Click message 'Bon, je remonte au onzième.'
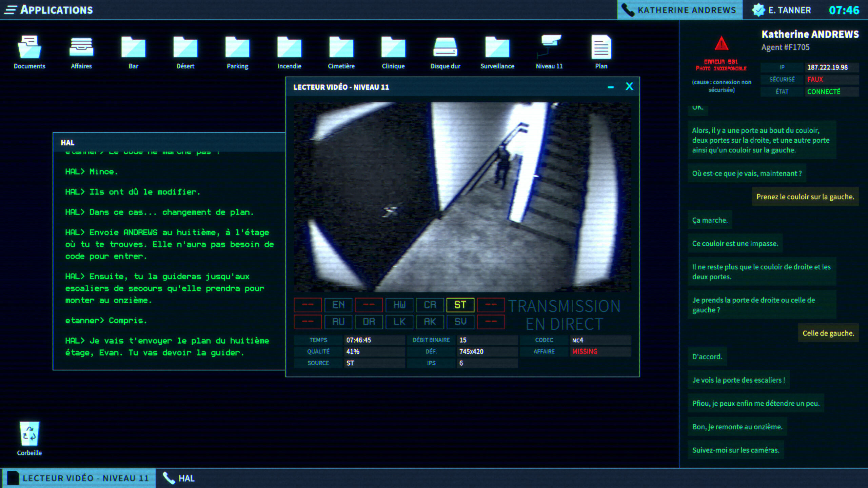868x488 pixels. [737, 427]
